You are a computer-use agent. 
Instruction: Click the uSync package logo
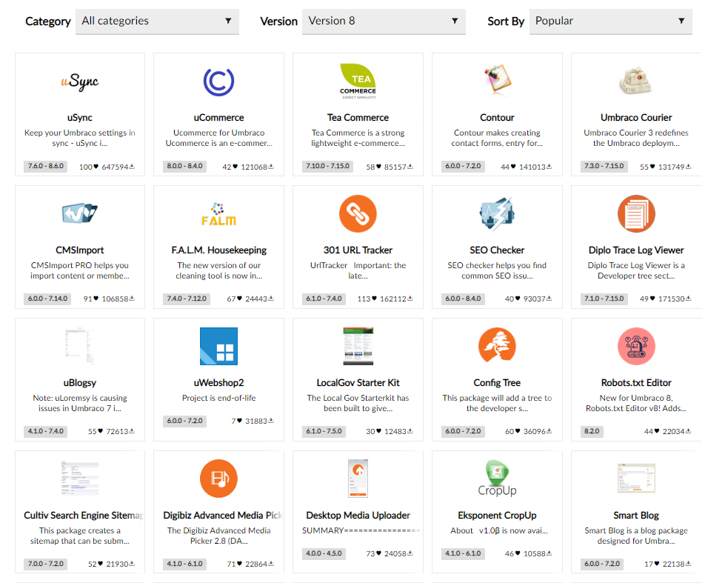pyautogui.click(x=79, y=81)
